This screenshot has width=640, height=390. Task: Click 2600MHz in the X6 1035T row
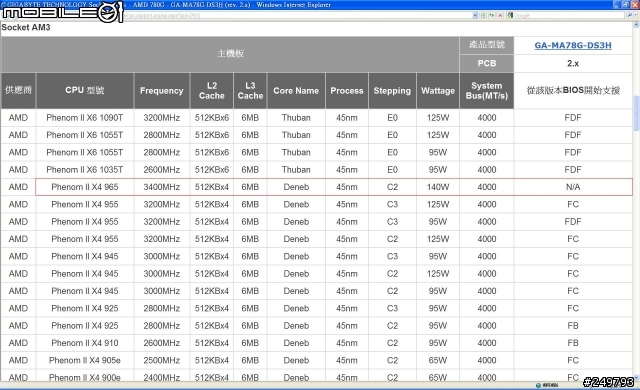pyautogui.click(x=162, y=170)
